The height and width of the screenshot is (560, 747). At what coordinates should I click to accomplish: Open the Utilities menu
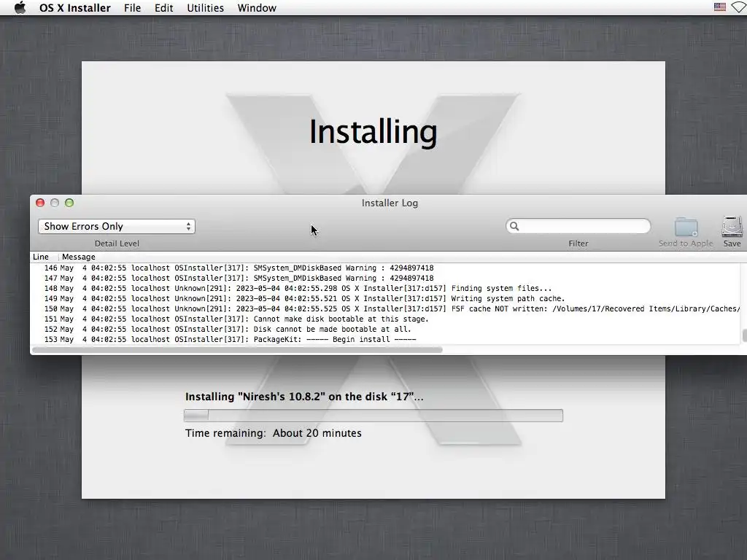click(205, 8)
